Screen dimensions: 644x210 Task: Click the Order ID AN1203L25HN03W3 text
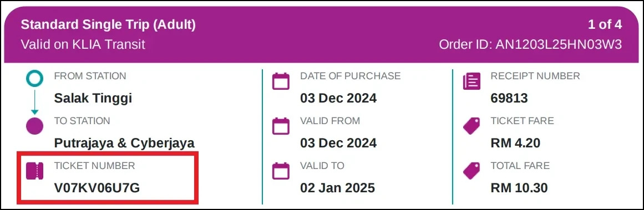(x=530, y=44)
